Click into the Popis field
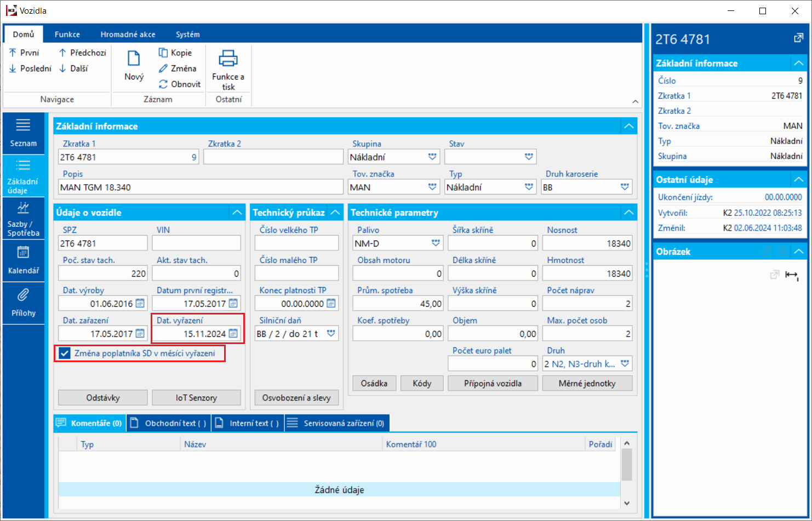812x521 pixels. (201, 187)
